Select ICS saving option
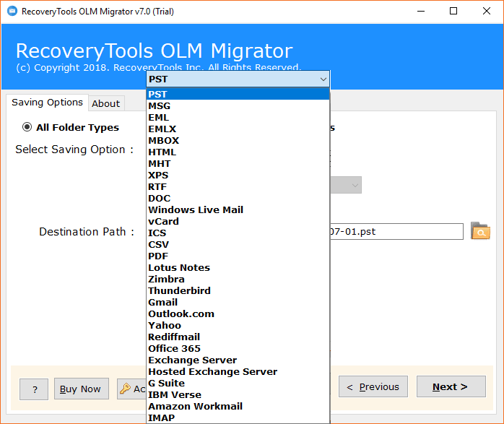504x424 pixels. [238, 233]
